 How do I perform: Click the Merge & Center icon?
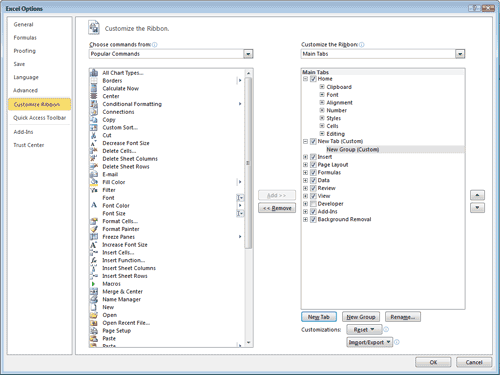94,291
